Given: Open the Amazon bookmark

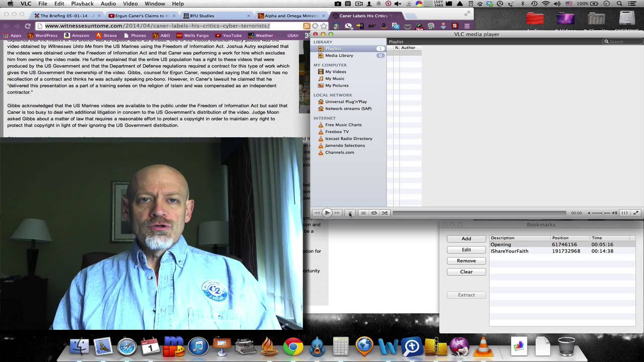Looking at the screenshot, I should click(x=76, y=36).
